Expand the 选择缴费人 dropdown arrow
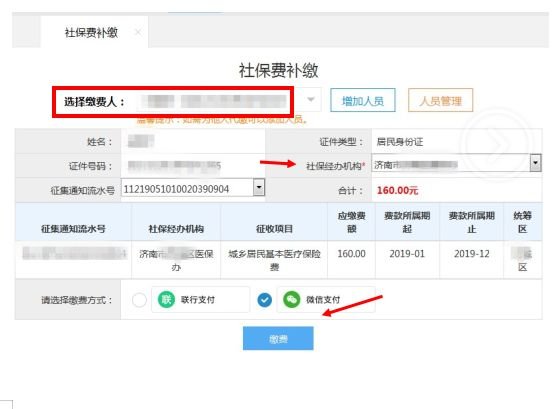 tap(311, 99)
